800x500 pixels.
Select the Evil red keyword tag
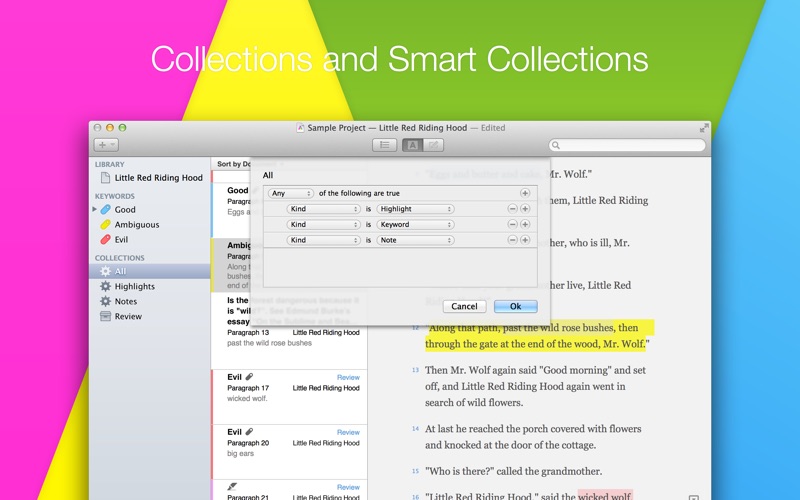click(106, 240)
